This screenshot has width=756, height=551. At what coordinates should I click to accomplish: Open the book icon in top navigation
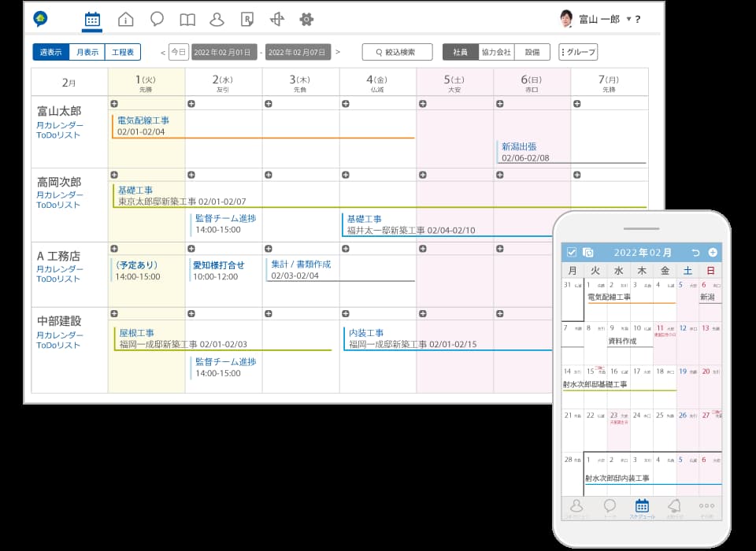[187, 20]
